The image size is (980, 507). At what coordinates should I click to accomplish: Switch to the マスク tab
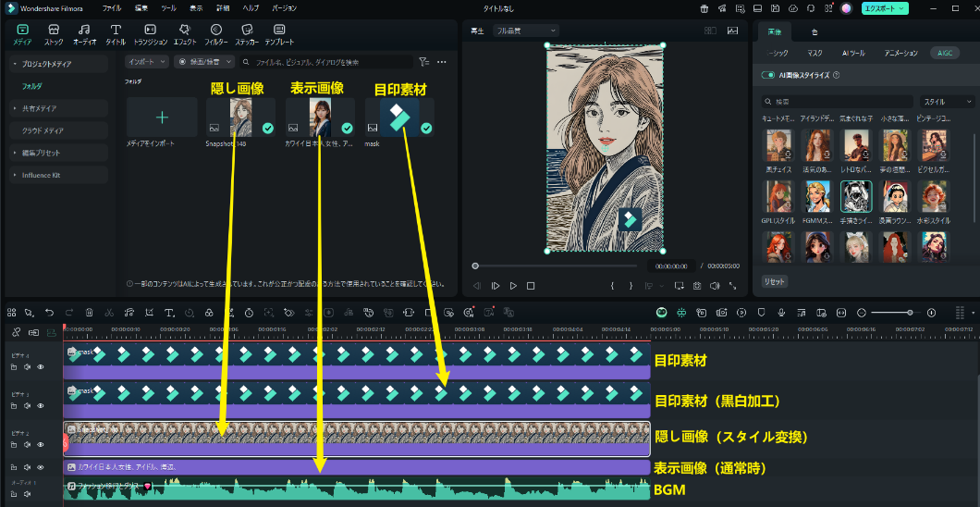pyautogui.click(x=815, y=53)
